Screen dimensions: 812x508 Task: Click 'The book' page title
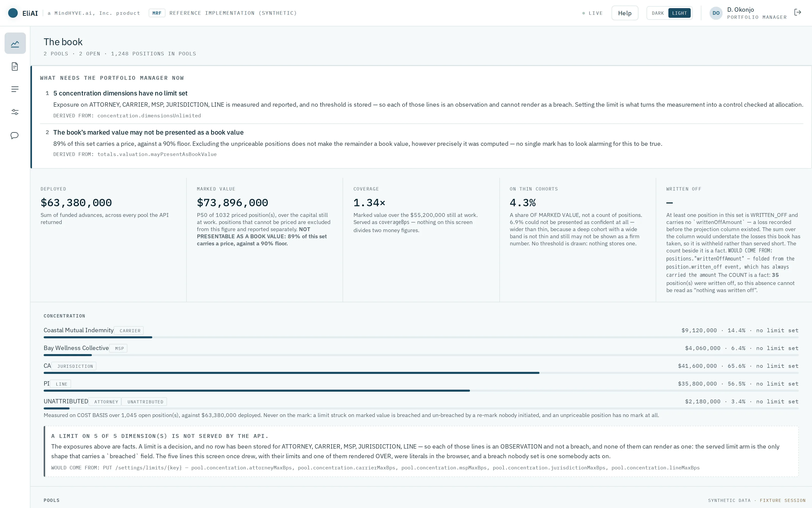point(63,42)
